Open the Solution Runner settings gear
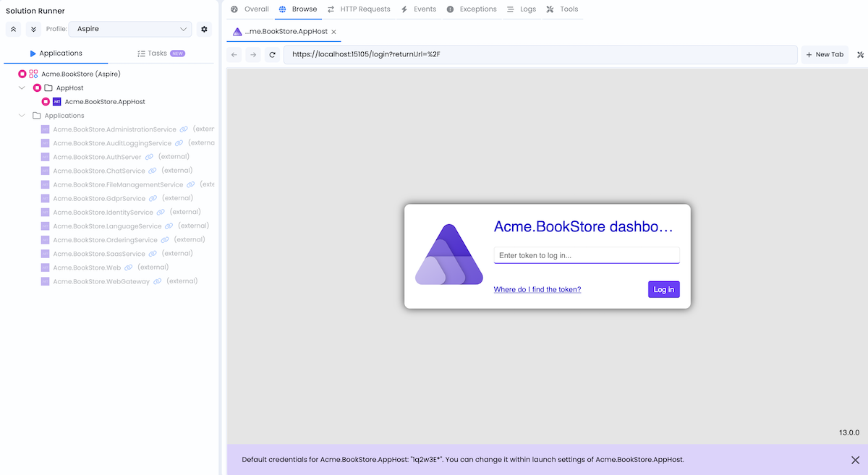 (x=204, y=30)
